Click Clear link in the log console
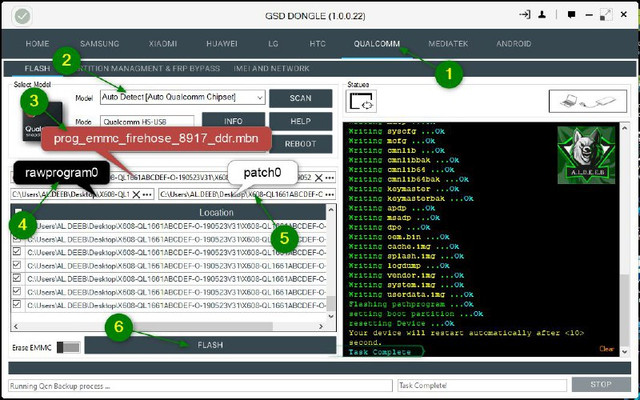 coord(606,349)
